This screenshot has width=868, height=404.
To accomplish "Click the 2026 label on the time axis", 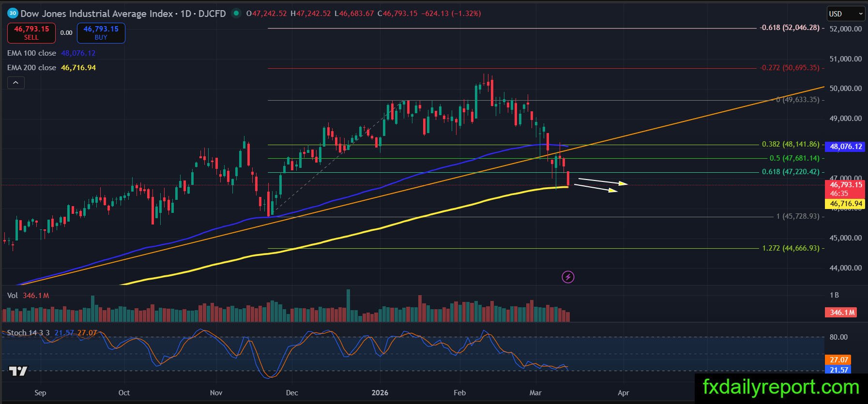I will (x=380, y=393).
